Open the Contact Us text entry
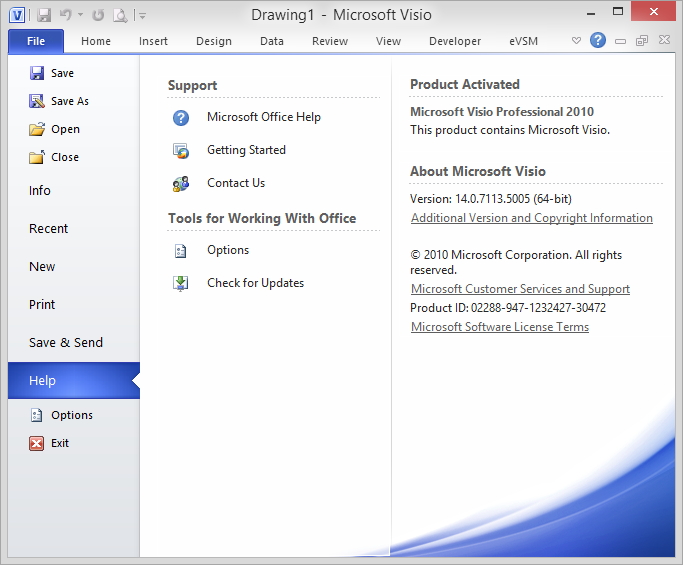This screenshot has height=565, width=683. coord(236,183)
